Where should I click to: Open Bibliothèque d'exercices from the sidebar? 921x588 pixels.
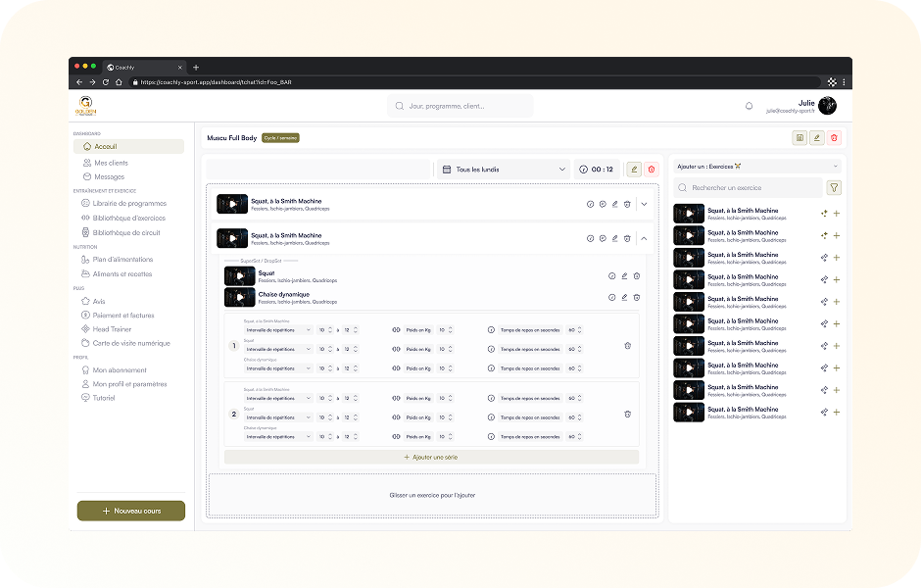pyautogui.click(x=124, y=217)
